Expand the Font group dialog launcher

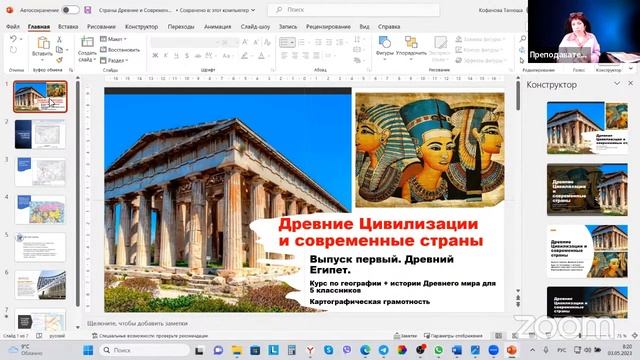tap(273, 70)
